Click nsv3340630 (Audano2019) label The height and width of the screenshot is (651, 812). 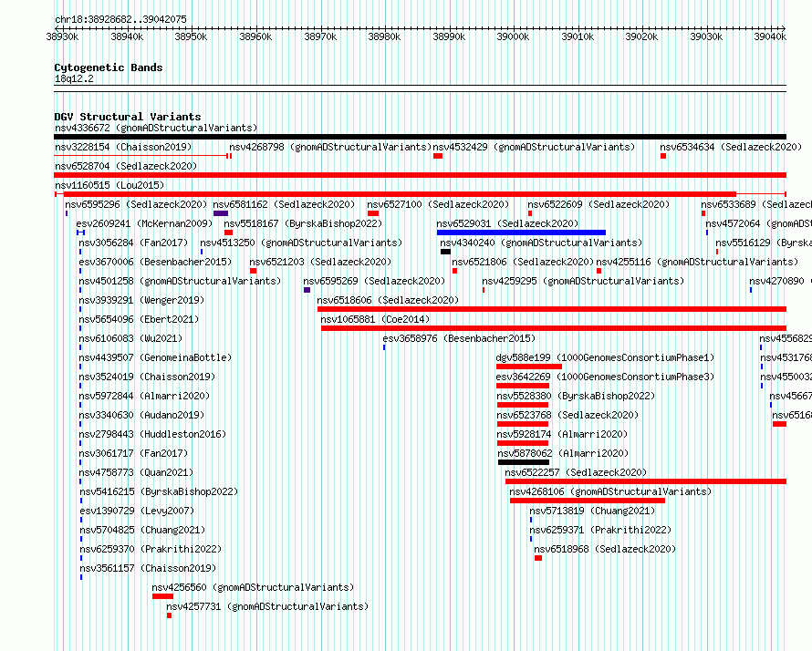141,415
